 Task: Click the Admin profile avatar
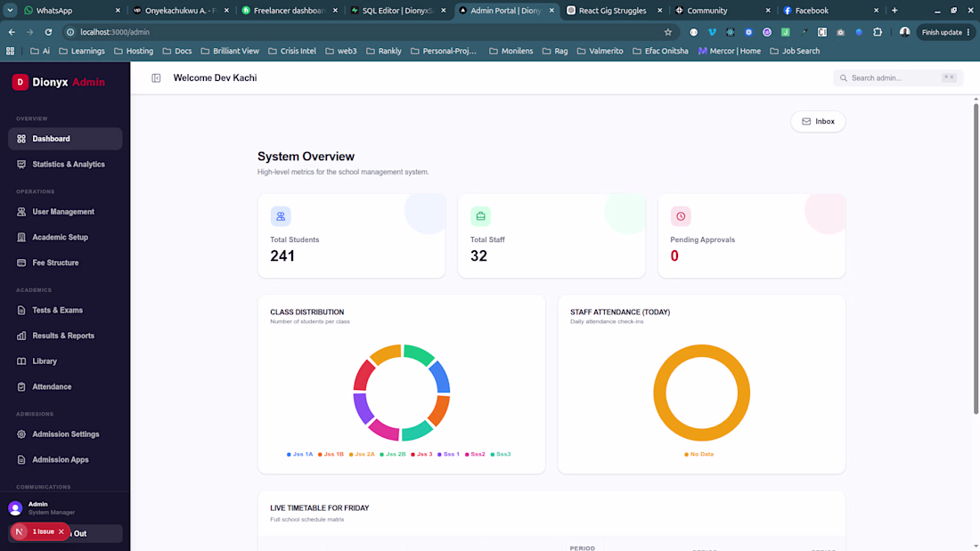(x=16, y=508)
